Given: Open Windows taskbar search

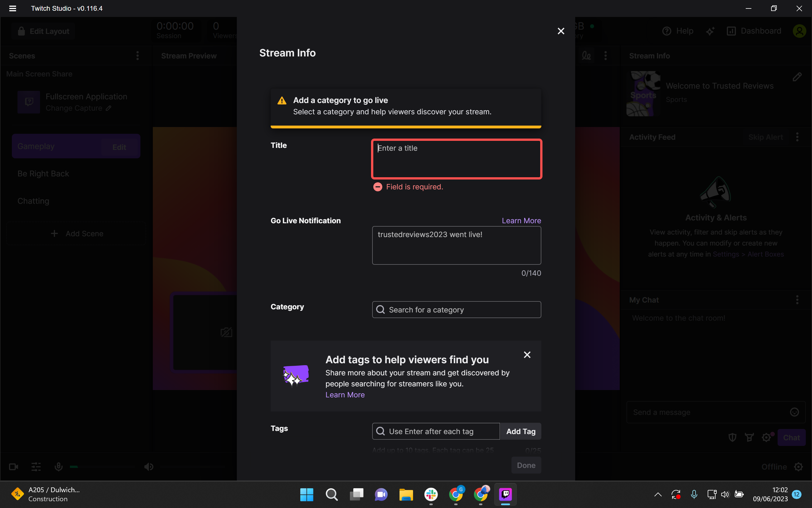Looking at the screenshot, I should [332, 494].
